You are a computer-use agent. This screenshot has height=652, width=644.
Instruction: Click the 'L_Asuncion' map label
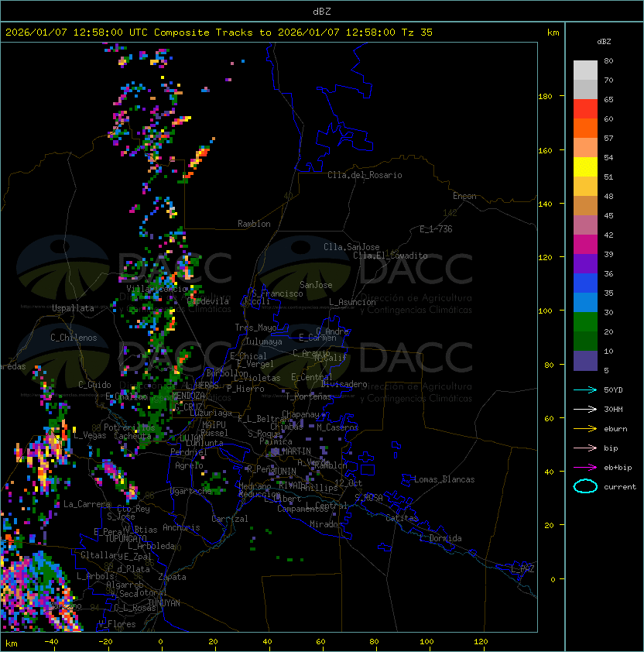352,302
